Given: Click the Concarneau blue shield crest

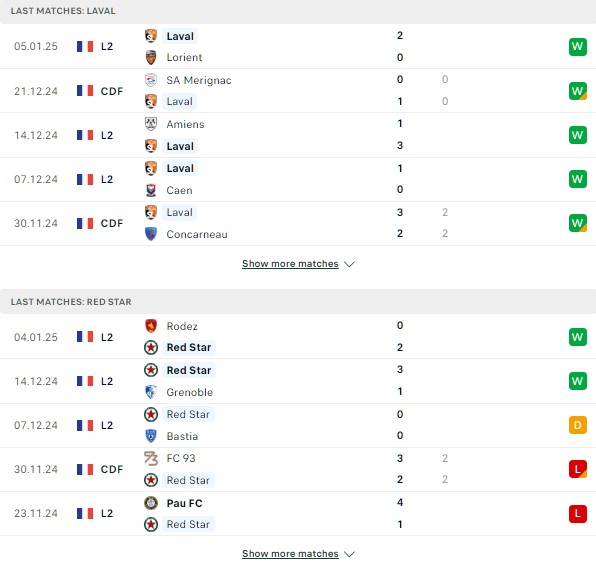Looking at the screenshot, I should pos(151,234).
